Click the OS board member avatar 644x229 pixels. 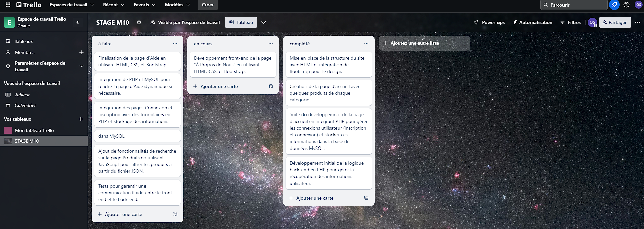(x=592, y=22)
